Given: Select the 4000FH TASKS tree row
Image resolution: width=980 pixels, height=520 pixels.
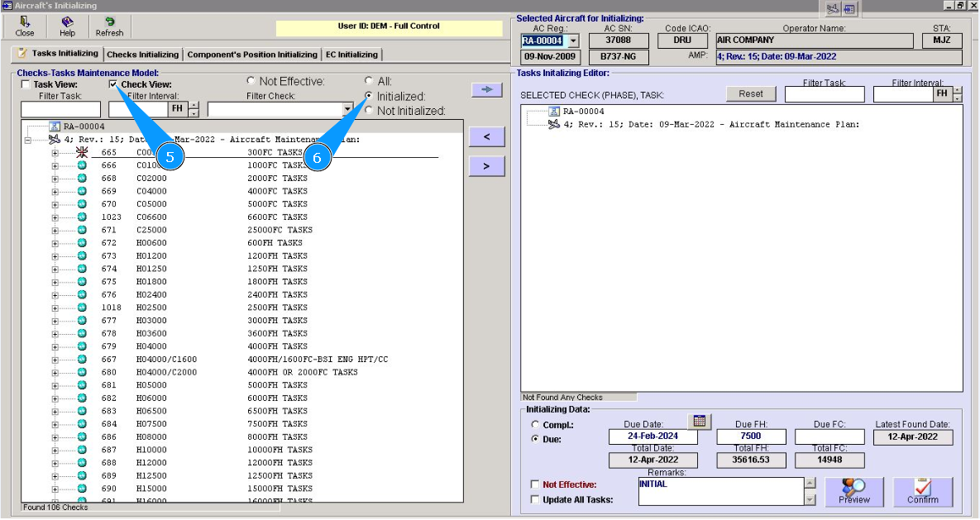Looking at the screenshot, I should point(277,346).
